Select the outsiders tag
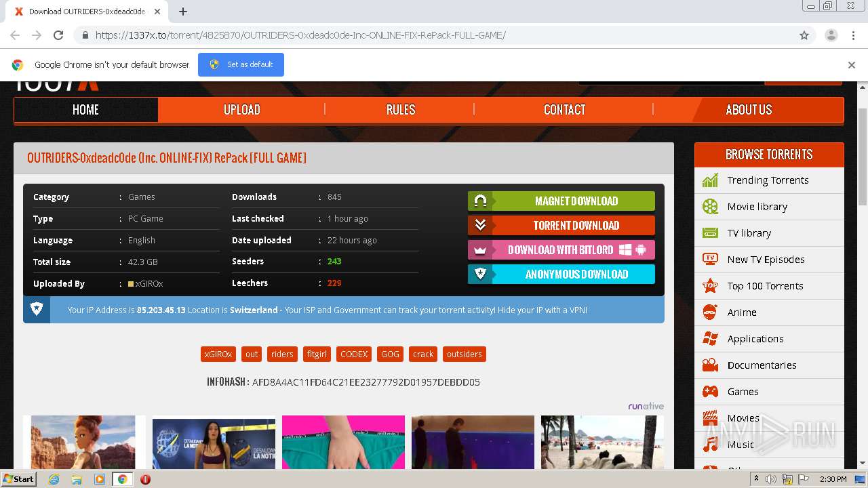 pos(465,354)
